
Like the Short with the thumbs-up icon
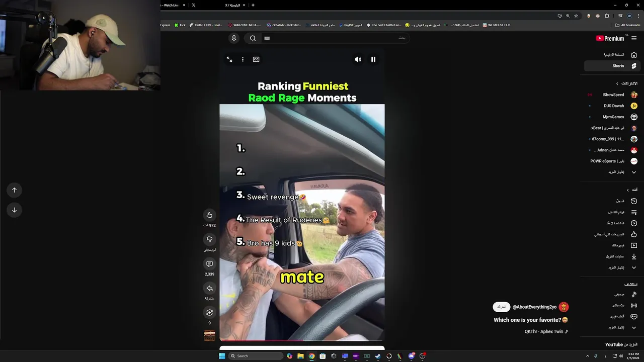(209, 215)
